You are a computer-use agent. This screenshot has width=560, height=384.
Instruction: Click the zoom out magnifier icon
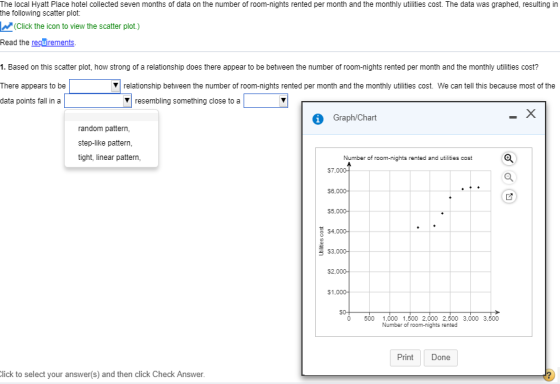click(509, 177)
